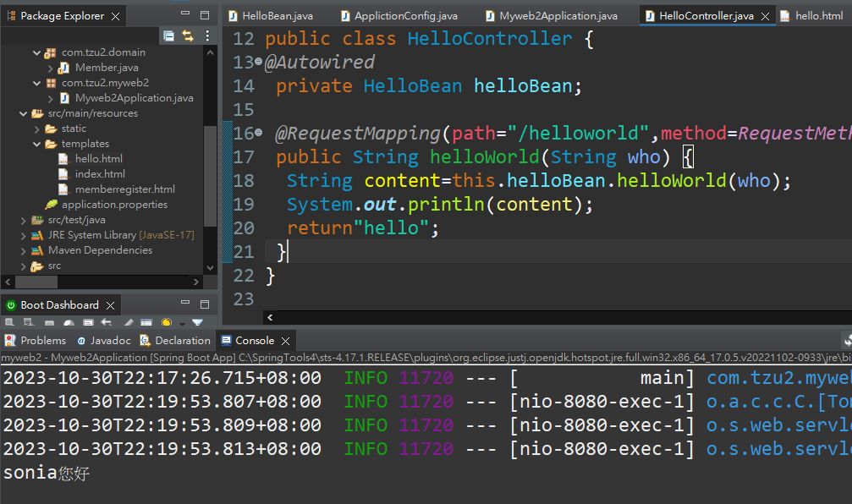
Task: Click the pencil edit icon in Boot Dashboard
Action: click(129, 322)
